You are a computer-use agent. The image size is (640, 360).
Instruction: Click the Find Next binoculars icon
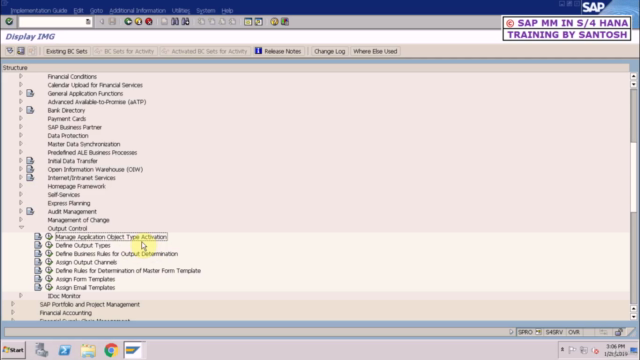pos(185,22)
